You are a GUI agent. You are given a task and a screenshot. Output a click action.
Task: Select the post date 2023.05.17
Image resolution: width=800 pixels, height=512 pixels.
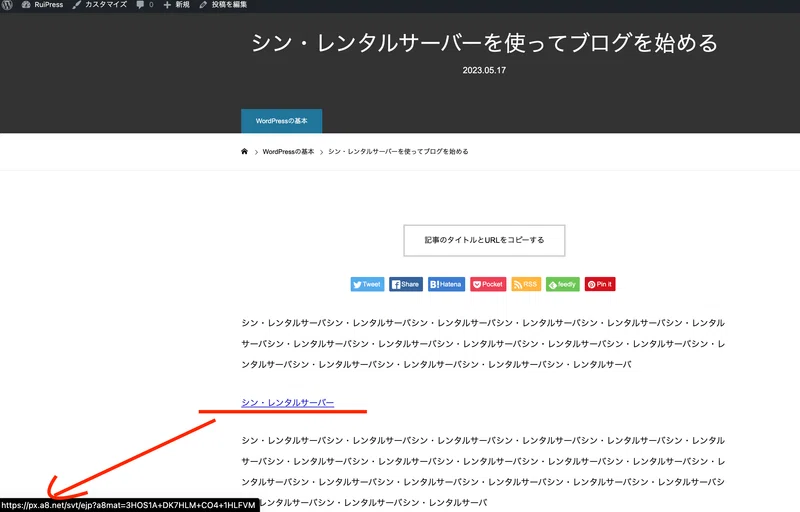click(x=484, y=70)
